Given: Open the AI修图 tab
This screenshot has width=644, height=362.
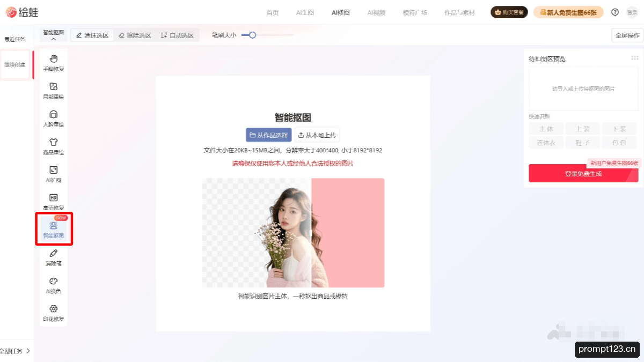Looking at the screenshot, I should click(340, 12).
